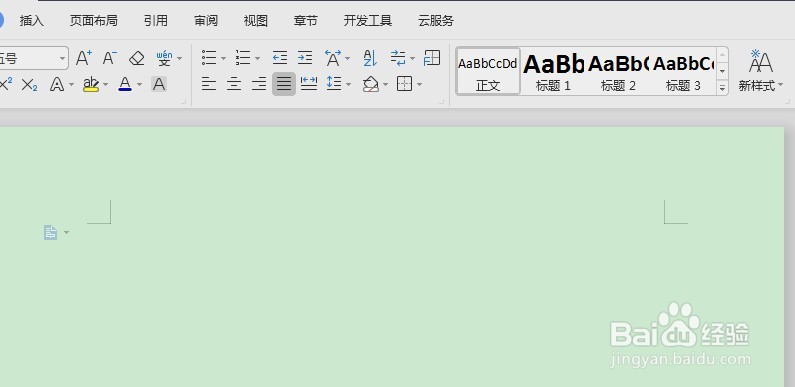Click the show/hide editing marks icon
The height and width of the screenshot is (387, 795).
[x=399, y=58]
